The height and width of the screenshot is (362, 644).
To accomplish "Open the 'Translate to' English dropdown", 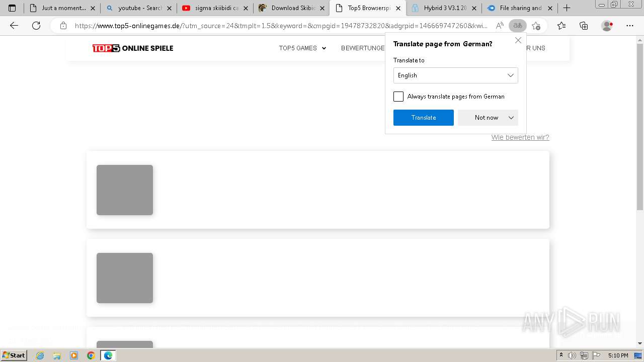I will click(x=455, y=75).
